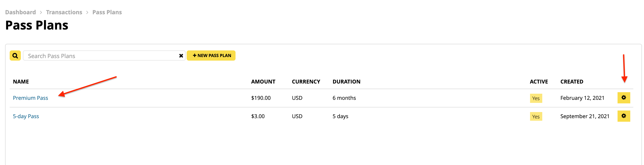Click the Yes active badge for Premium Pass
644x165 pixels.
coord(536,98)
